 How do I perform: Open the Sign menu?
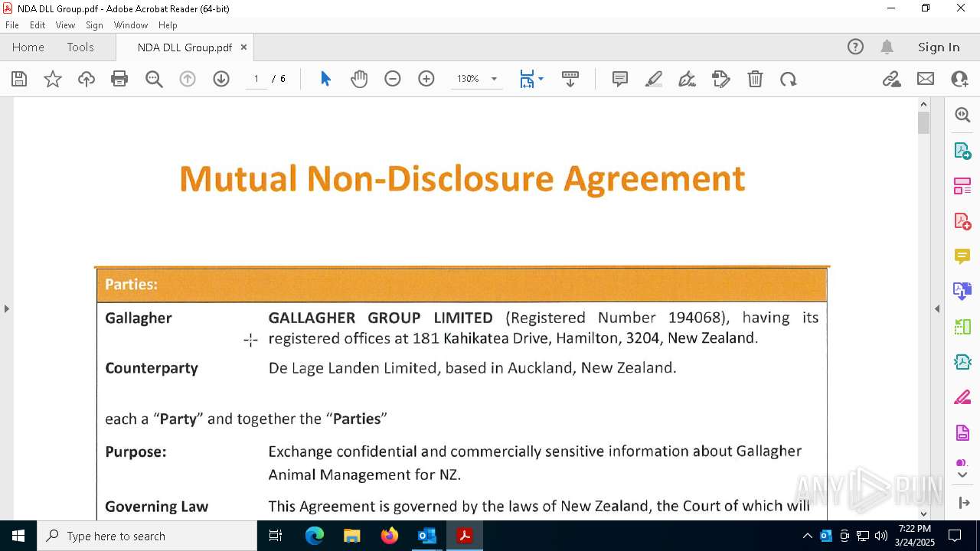coord(94,25)
